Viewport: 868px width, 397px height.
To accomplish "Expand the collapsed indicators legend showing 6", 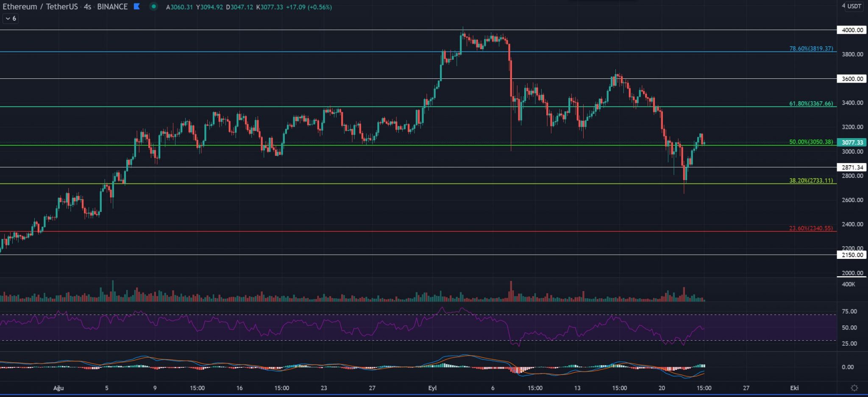I will click(x=11, y=19).
